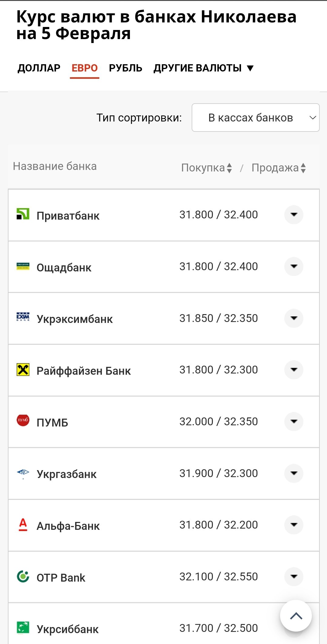Expand Приватбанк rate details
The width and height of the screenshot is (327, 644).
294,215
